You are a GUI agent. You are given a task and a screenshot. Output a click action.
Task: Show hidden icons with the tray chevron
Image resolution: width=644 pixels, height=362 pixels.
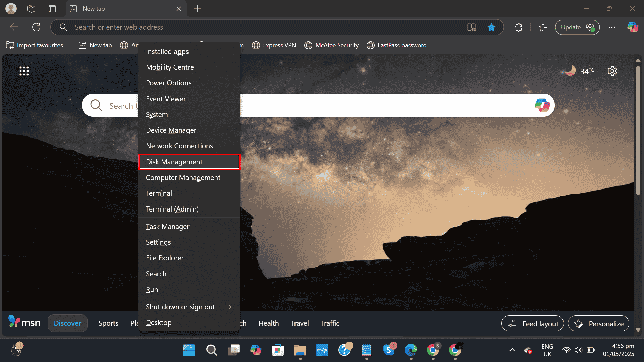tap(512, 350)
